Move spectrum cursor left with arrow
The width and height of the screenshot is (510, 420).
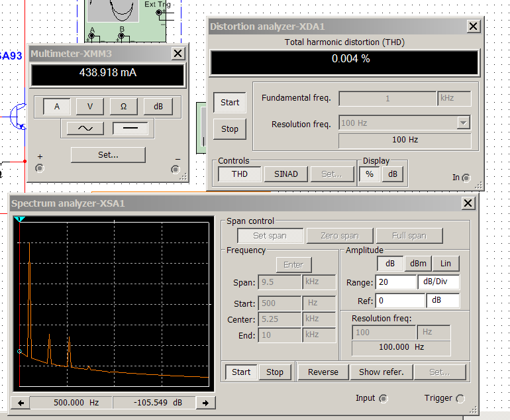click(21, 403)
